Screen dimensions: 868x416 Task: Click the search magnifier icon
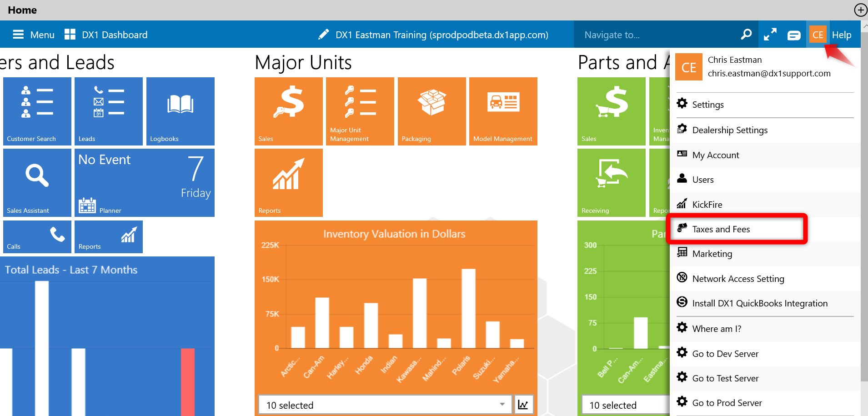(746, 35)
